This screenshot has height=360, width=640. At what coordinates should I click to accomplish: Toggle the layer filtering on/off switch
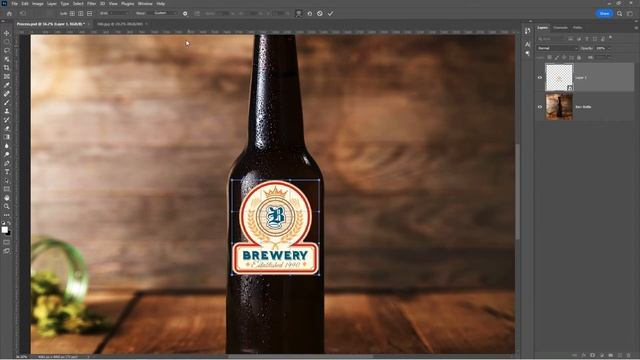point(610,38)
